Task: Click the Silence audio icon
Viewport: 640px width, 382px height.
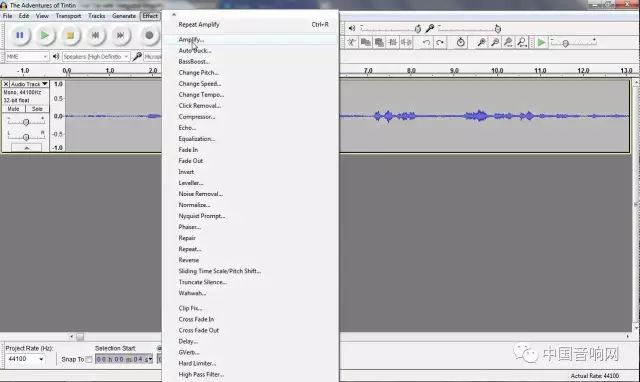Action: pyautogui.click(x=406, y=42)
